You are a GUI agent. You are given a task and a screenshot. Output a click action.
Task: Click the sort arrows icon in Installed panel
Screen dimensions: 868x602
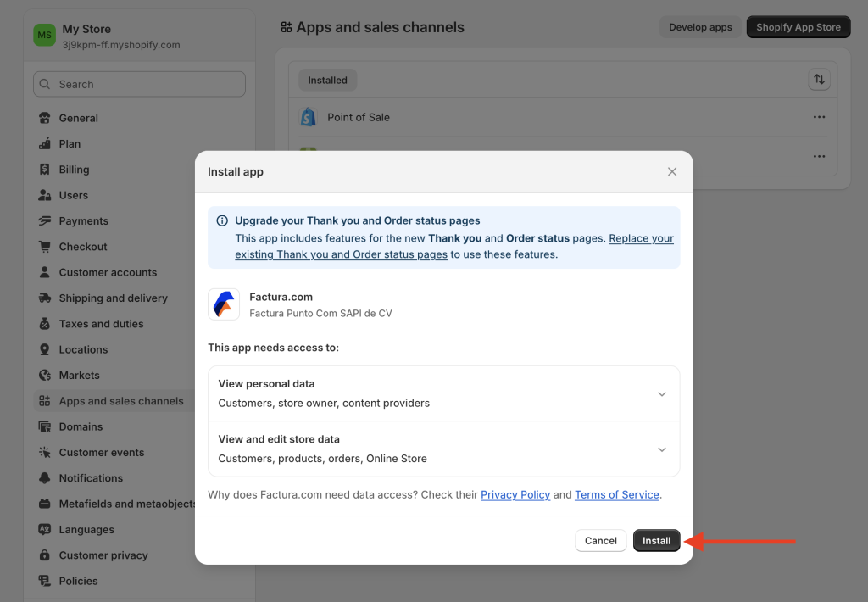click(x=819, y=79)
